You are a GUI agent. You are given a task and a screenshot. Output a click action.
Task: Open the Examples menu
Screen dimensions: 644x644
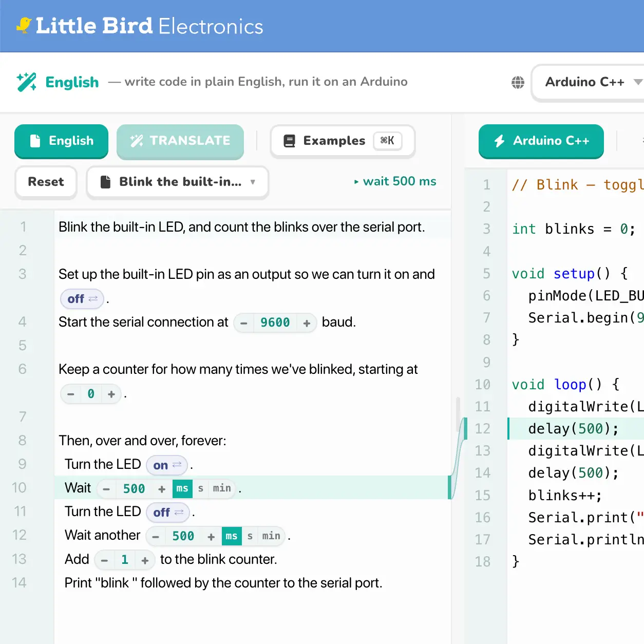343,141
